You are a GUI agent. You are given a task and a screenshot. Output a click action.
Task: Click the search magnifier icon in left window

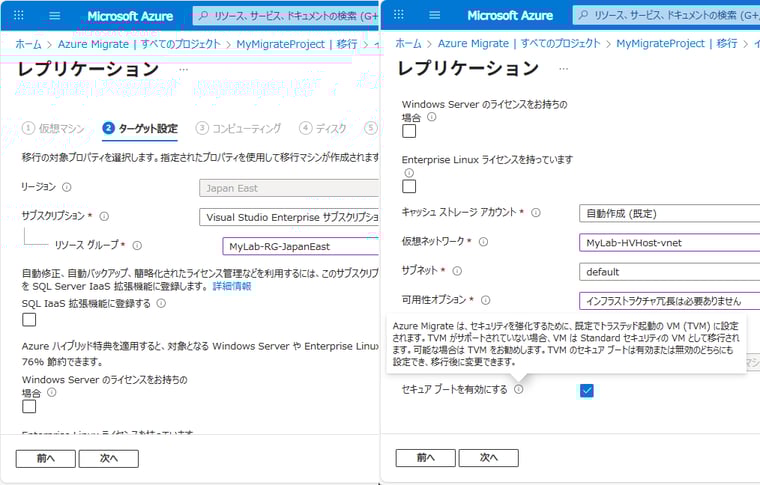(x=204, y=16)
